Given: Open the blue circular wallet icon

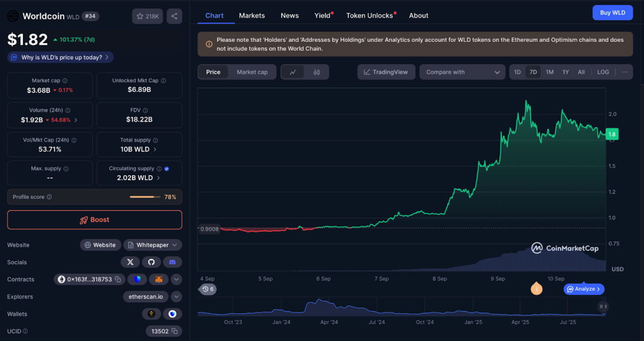Looking at the screenshot, I should coord(172,314).
